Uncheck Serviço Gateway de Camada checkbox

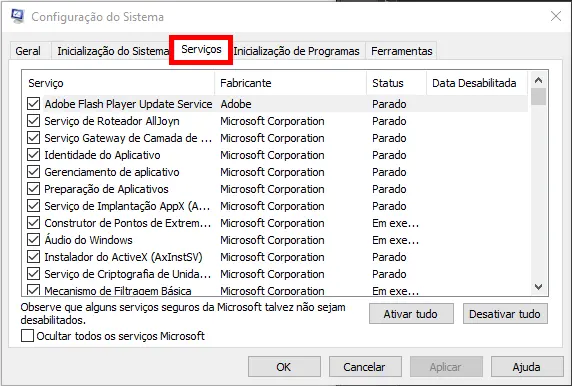[34, 138]
